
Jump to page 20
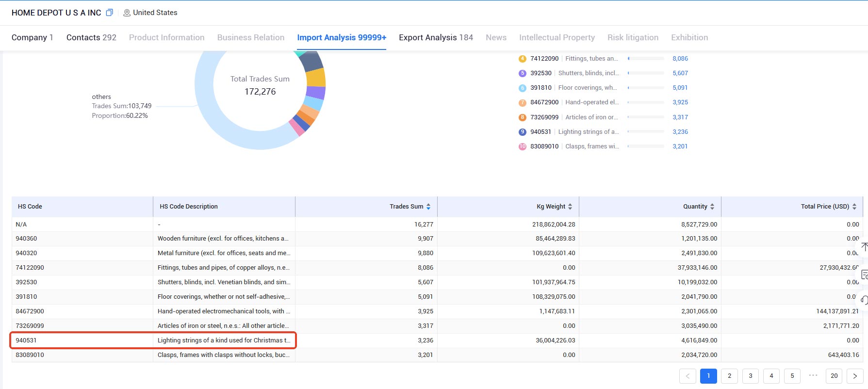(x=834, y=376)
